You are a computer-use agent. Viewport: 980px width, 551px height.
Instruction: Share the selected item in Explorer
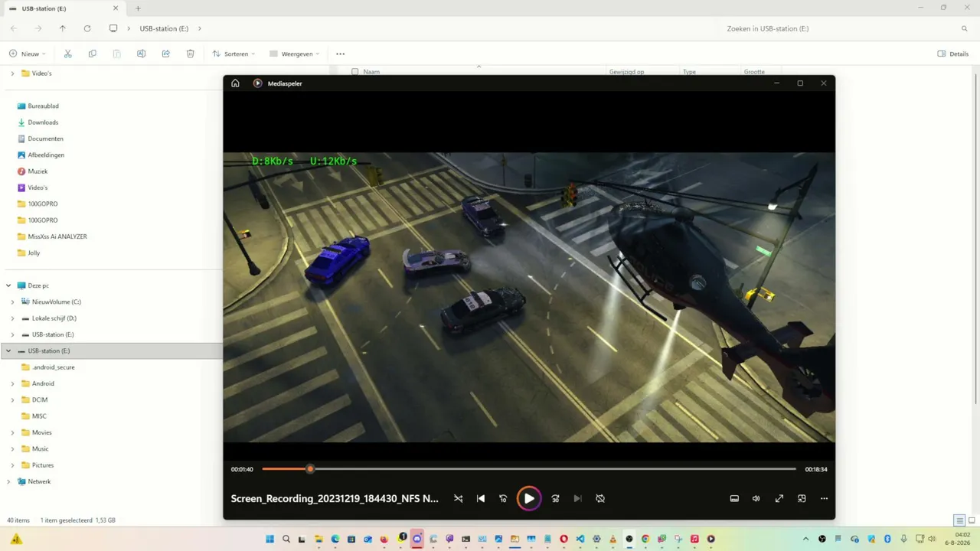click(165, 54)
